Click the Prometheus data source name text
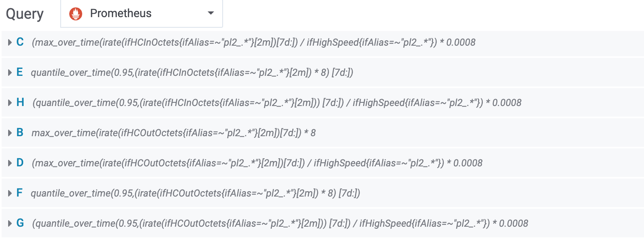 tap(120, 13)
